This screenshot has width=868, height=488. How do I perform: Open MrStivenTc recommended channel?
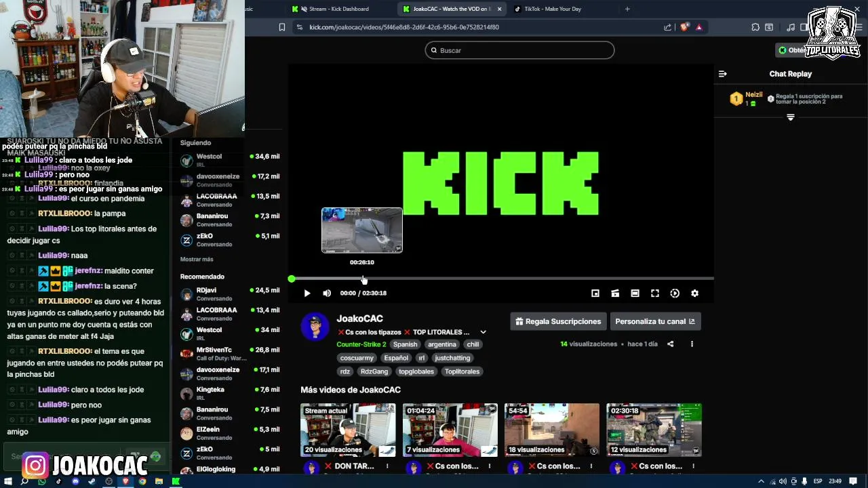pyautogui.click(x=229, y=354)
